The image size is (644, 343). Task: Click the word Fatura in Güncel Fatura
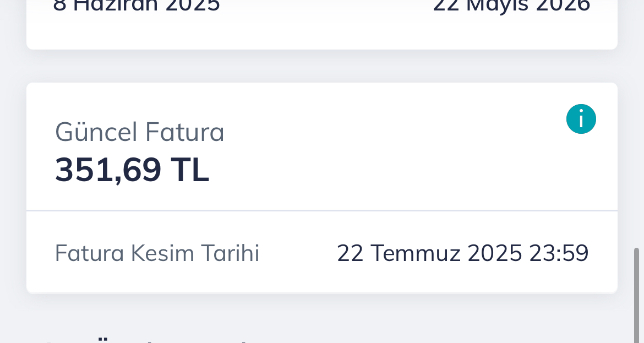(x=185, y=132)
